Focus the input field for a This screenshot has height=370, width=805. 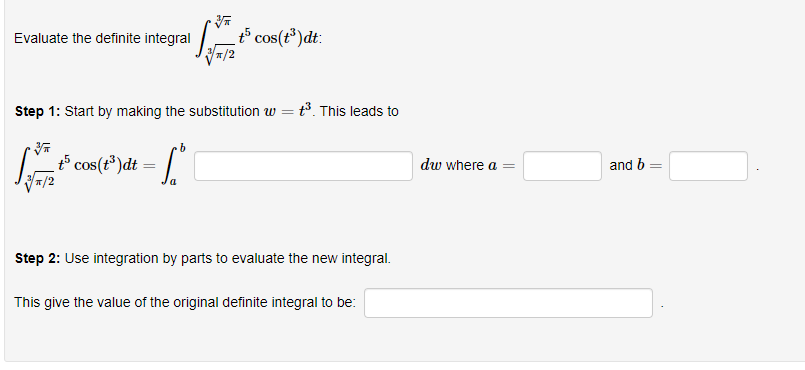point(562,166)
